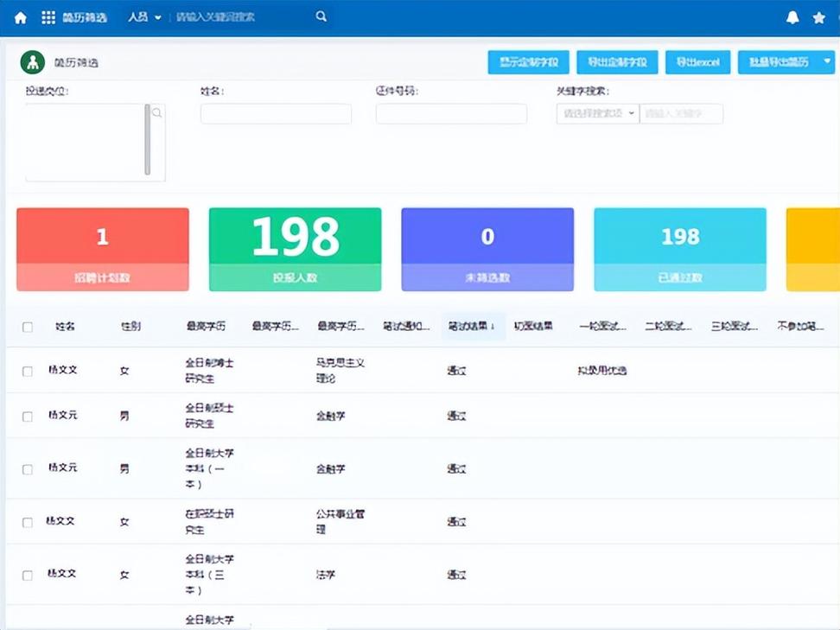
Task: Click the keyword text input next to 请选择搜索项
Action: click(682, 113)
